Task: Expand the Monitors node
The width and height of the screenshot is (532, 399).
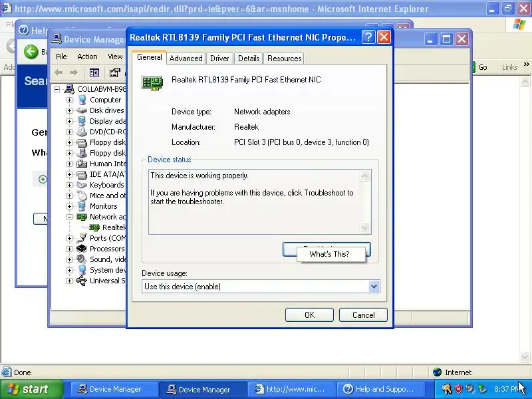Action: pos(69,206)
